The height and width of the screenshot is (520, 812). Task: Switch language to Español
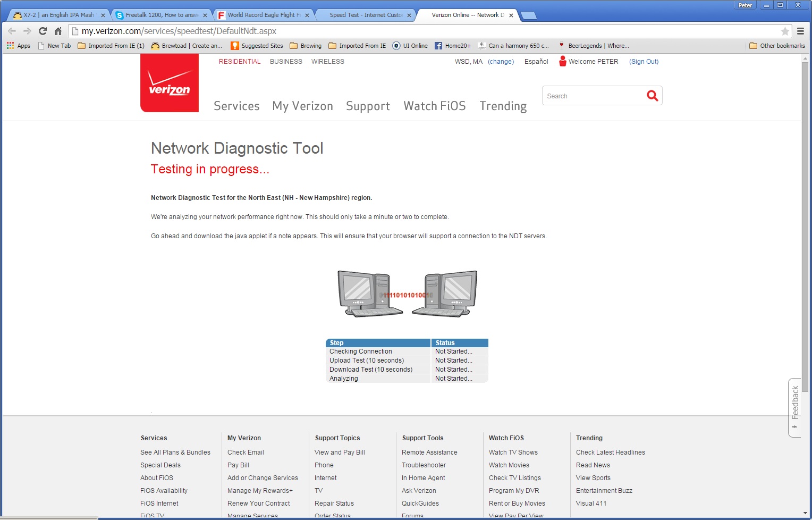pos(536,62)
